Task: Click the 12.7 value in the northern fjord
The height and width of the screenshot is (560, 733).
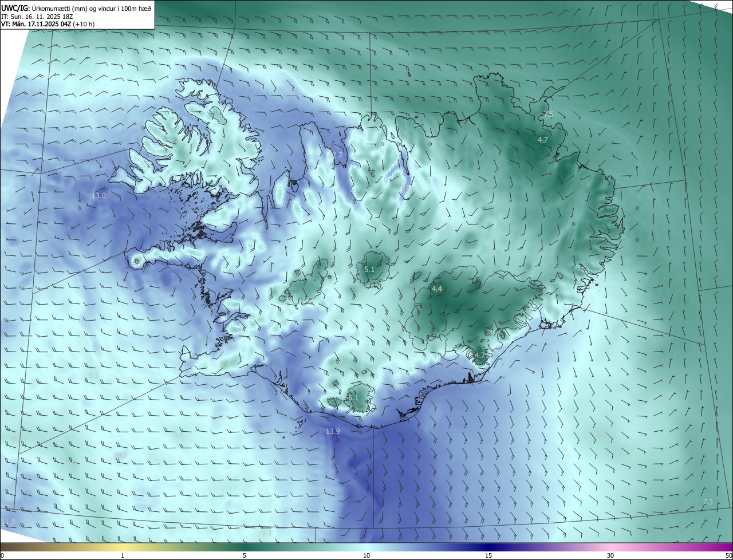Action: point(336,155)
